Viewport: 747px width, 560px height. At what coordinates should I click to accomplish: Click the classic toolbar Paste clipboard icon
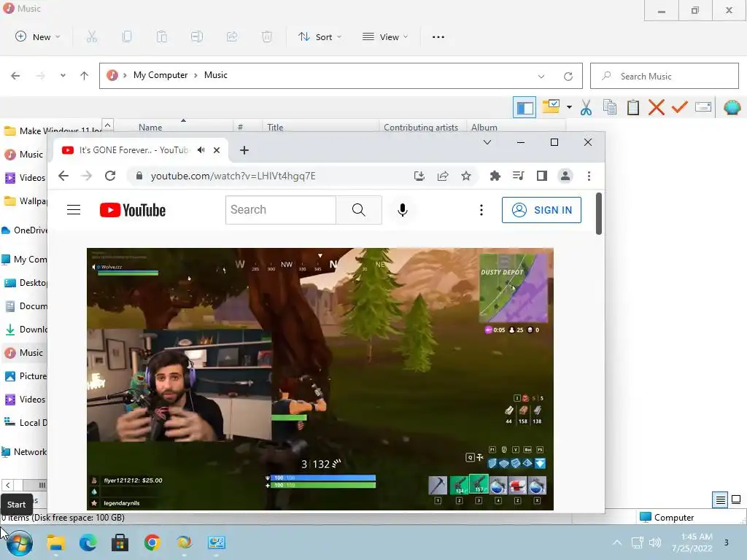click(x=633, y=108)
